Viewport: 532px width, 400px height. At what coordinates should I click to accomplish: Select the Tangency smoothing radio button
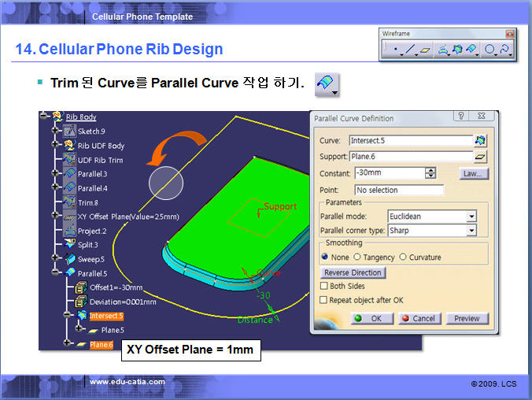357,257
